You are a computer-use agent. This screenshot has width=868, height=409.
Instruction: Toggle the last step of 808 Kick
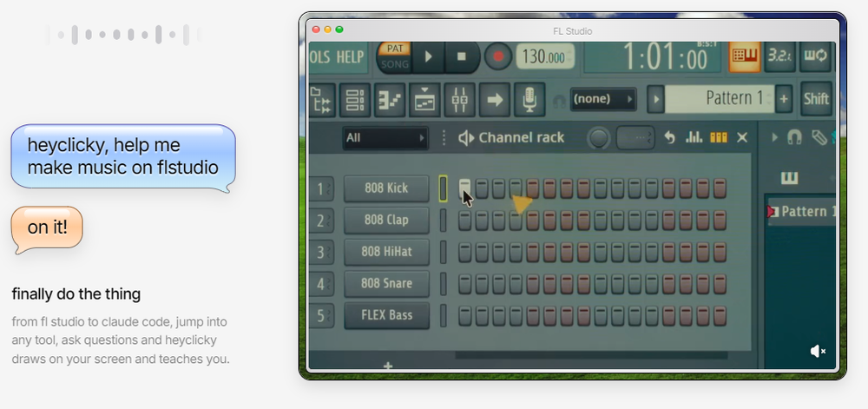(720, 188)
